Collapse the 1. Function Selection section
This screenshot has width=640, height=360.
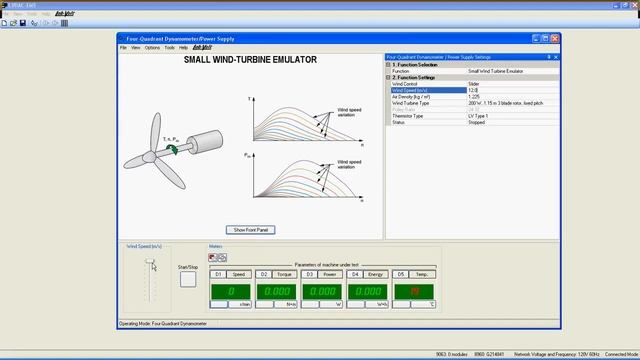point(388,64)
